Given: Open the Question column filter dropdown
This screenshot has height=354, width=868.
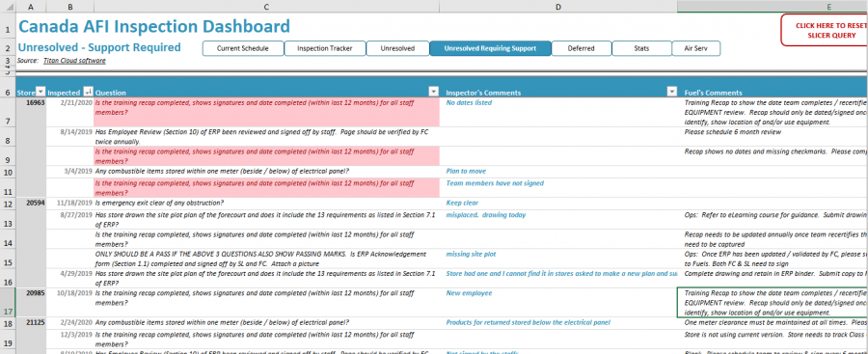Looking at the screenshot, I should click(x=433, y=92).
